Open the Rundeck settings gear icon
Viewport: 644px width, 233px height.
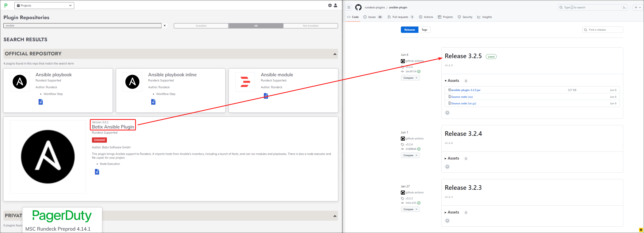pyautogui.click(x=330, y=5)
